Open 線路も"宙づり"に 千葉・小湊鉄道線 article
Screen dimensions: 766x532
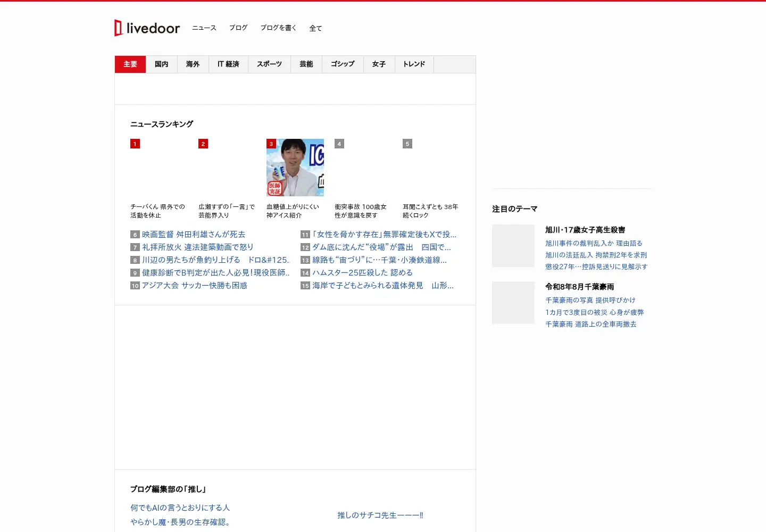[379, 260]
